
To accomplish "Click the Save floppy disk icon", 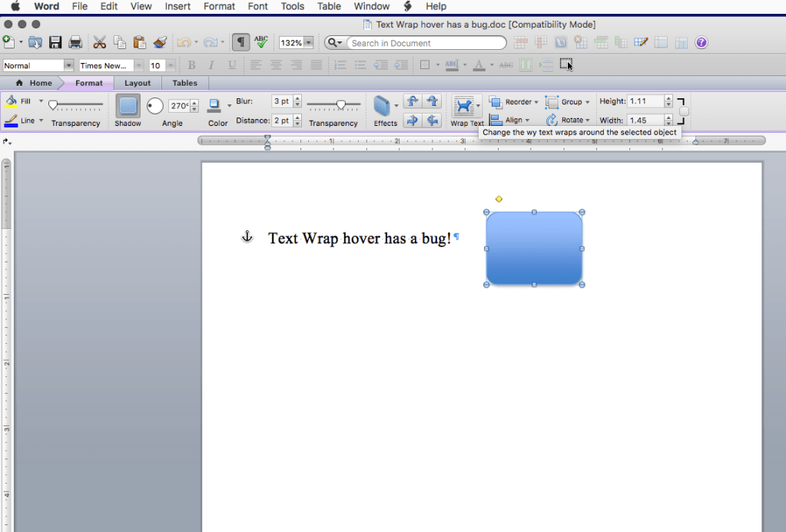I will pos(55,43).
